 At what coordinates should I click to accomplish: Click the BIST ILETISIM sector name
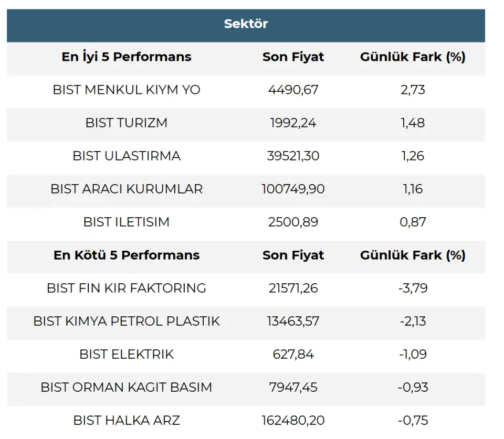click(x=127, y=222)
